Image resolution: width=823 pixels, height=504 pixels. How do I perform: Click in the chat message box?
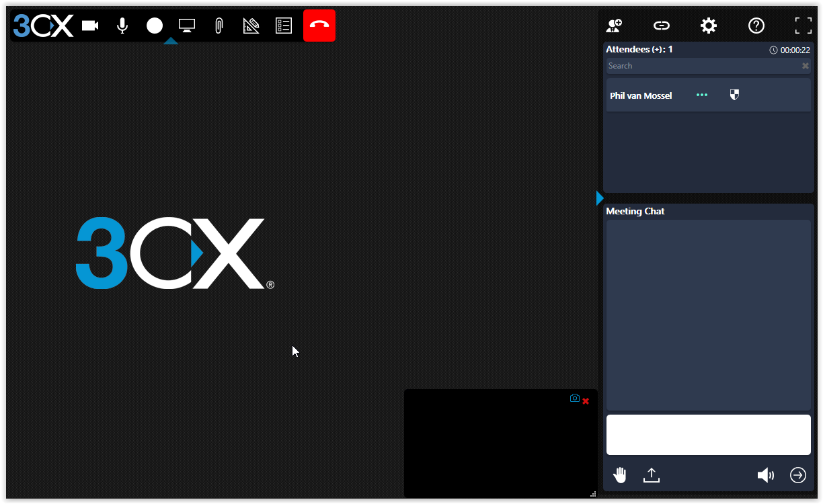709,435
